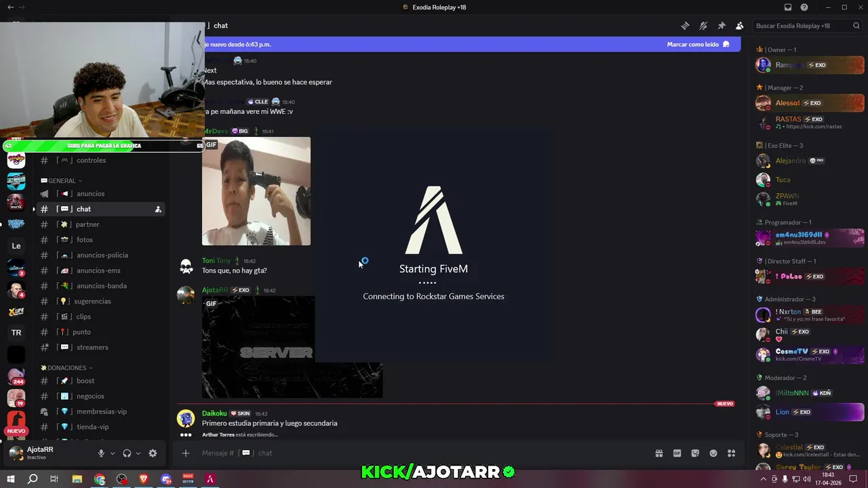Open the Brave browser taskbar icon
The width and height of the screenshot is (868, 488).
tap(144, 479)
